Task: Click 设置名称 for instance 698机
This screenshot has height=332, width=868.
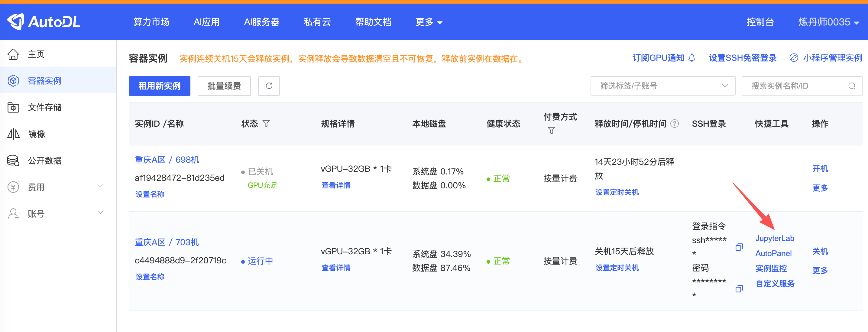Action: pyautogui.click(x=150, y=194)
